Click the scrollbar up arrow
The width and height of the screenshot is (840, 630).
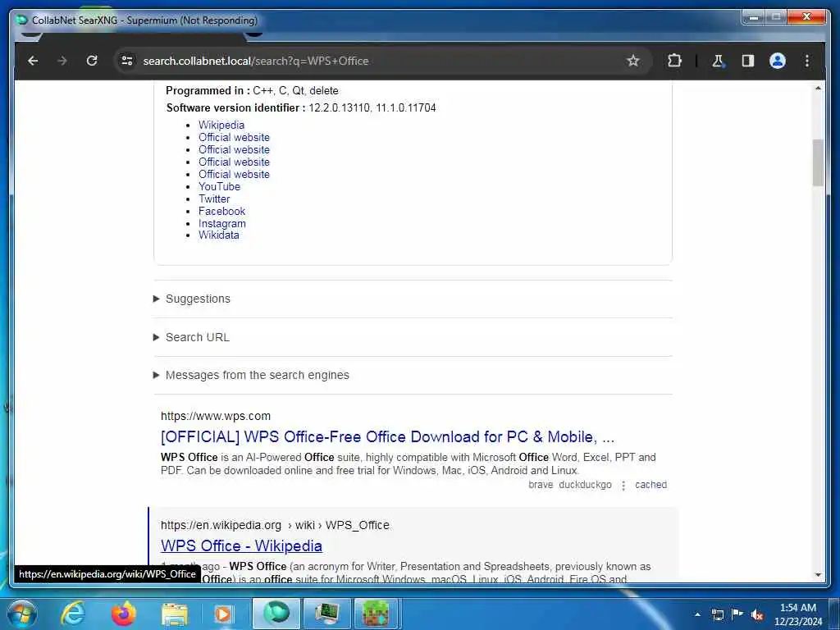click(818, 88)
